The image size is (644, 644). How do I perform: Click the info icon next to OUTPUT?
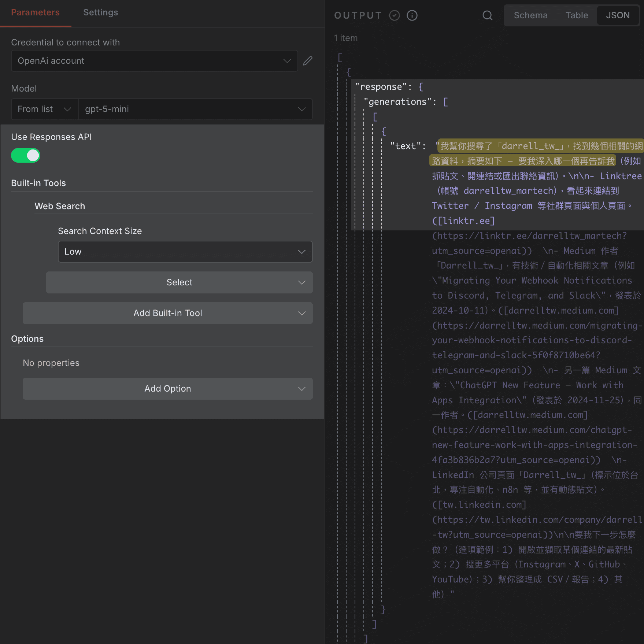click(x=412, y=15)
